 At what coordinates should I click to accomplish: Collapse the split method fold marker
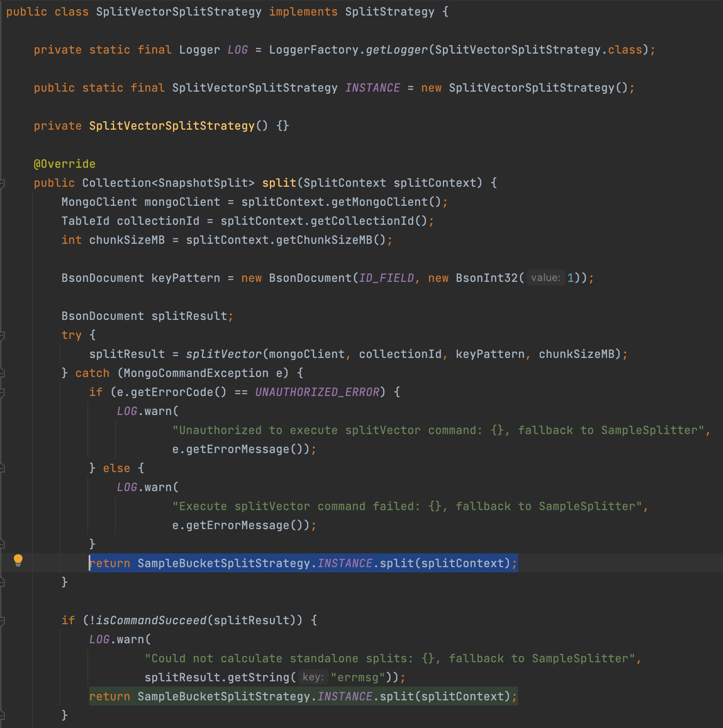click(x=2, y=183)
